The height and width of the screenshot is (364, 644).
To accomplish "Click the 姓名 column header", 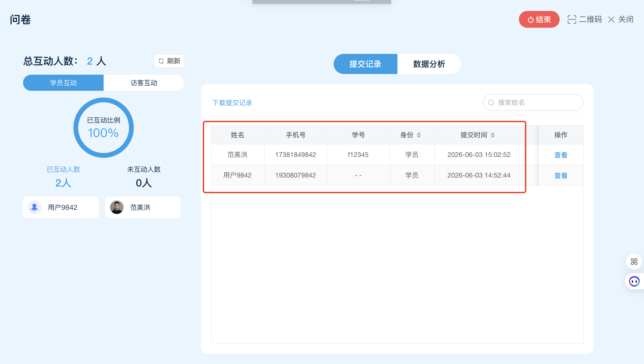I will 237,135.
